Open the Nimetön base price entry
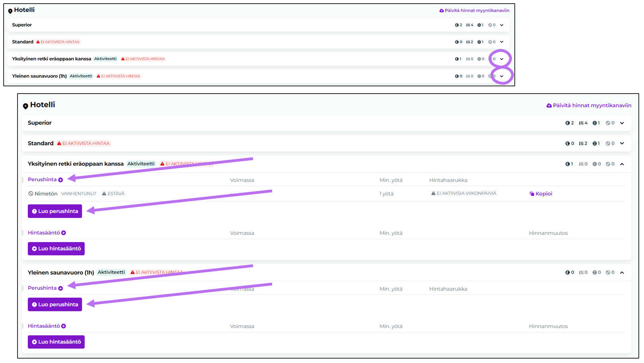Image resolution: width=644 pixels, height=363 pixels. click(46, 193)
